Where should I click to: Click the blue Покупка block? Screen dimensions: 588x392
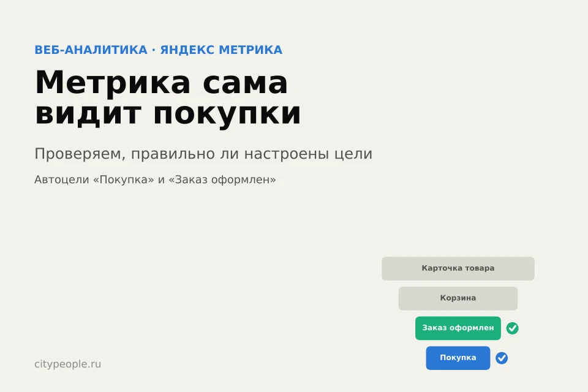(458, 358)
